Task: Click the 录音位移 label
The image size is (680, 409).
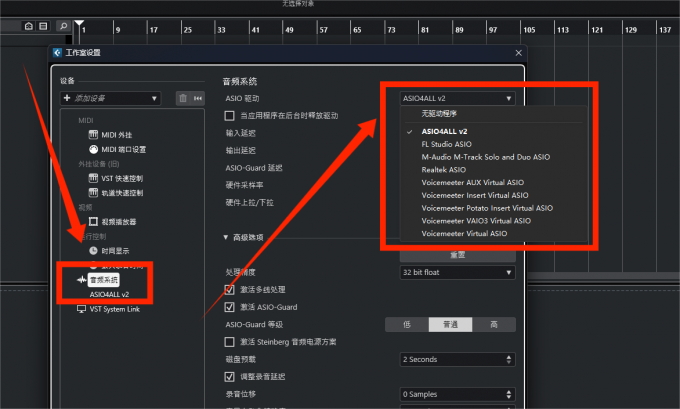Action: [x=240, y=394]
